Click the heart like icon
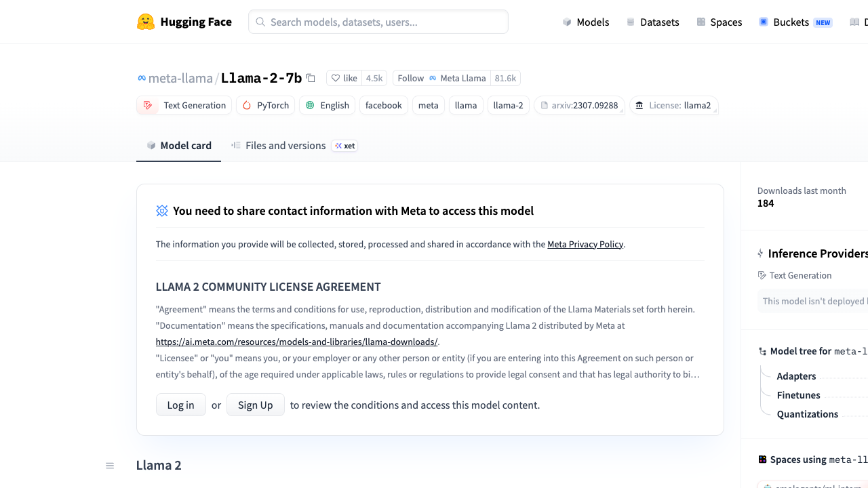 336,78
